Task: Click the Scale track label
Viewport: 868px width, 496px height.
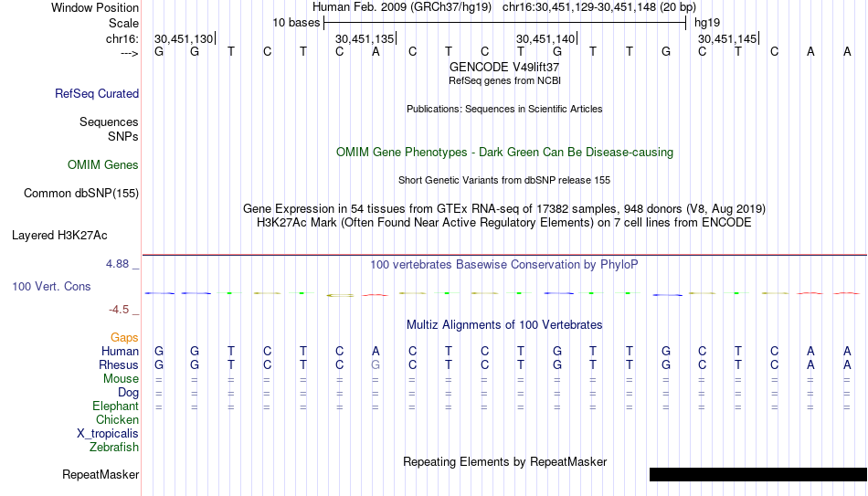Action: [x=124, y=23]
